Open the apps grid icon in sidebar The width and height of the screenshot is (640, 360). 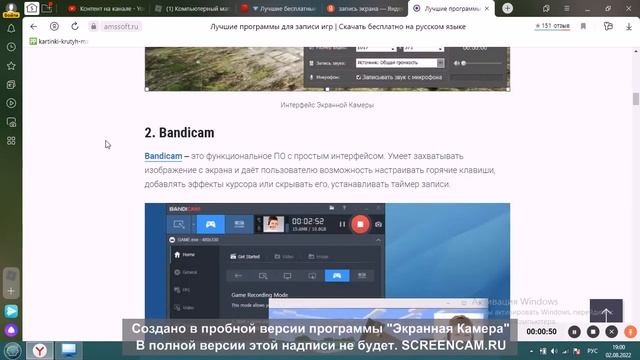(x=11, y=141)
